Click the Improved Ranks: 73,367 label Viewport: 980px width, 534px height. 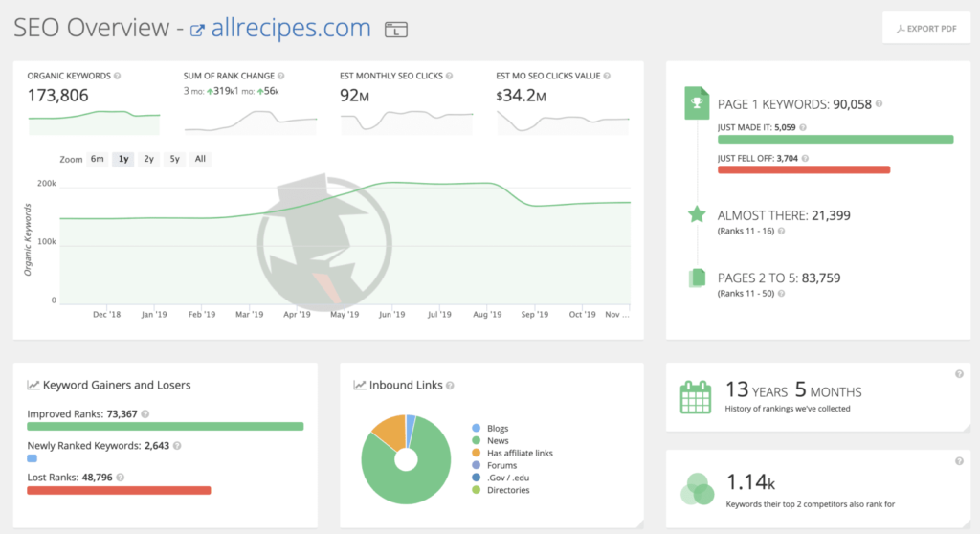point(82,414)
